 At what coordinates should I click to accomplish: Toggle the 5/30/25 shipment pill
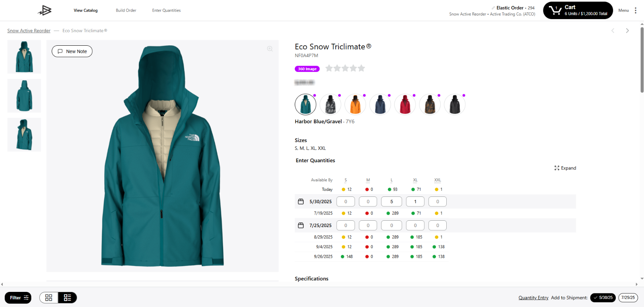point(603,297)
